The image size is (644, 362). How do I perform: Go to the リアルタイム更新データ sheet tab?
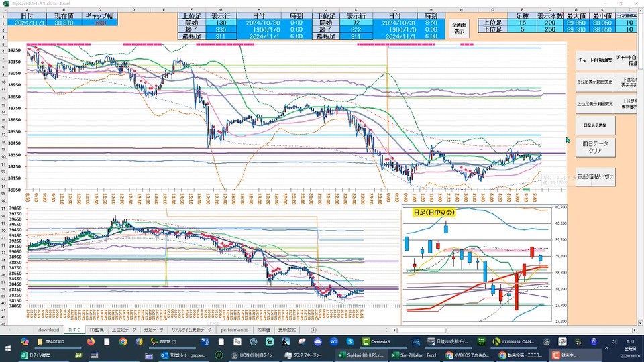point(191,330)
